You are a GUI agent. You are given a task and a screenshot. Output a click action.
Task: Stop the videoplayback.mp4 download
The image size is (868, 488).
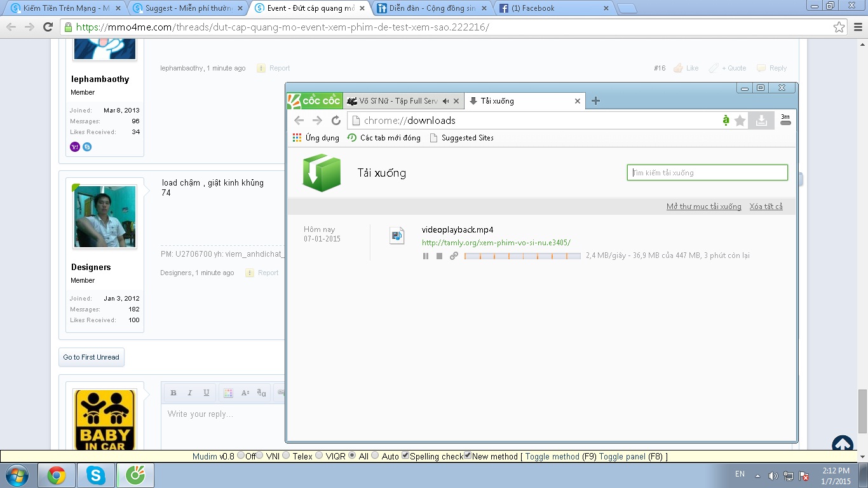pos(439,256)
